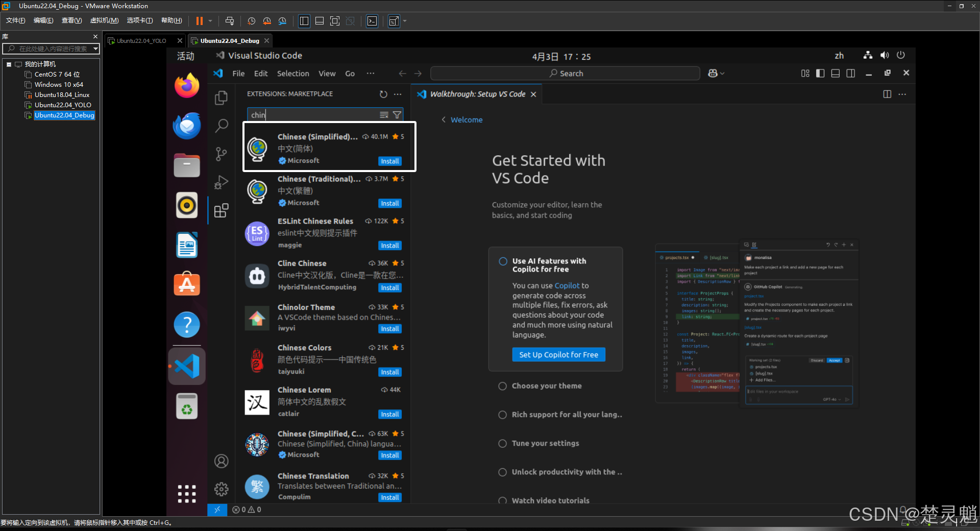Show Applications grid in the dock
The image size is (980, 531).
(x=187, y=494)
